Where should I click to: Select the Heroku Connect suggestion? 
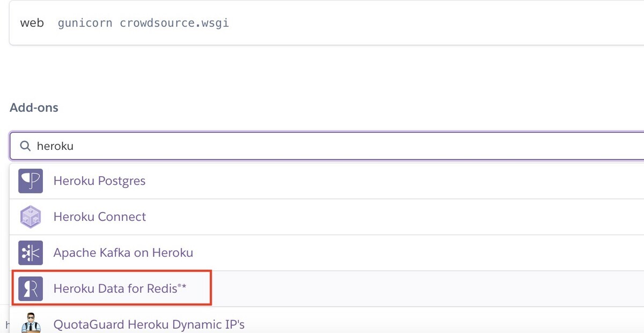click(x=99, y=217)
